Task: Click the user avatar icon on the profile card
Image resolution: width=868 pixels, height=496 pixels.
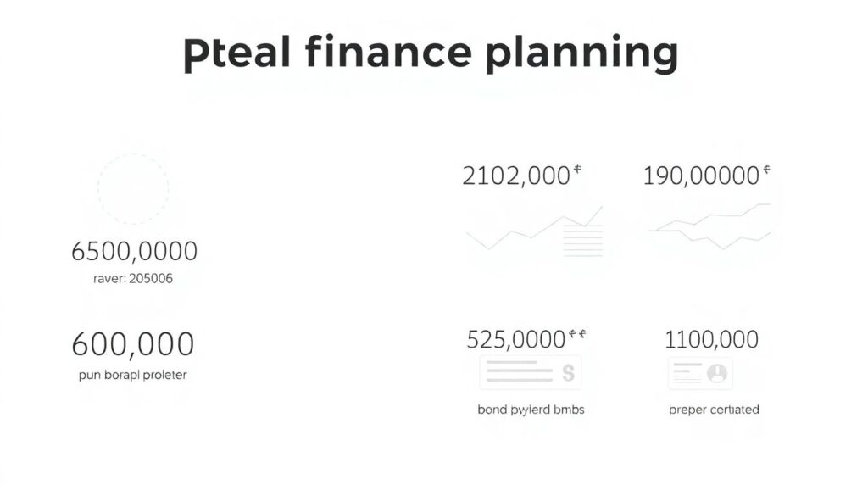Action: (x=717, y=372)
